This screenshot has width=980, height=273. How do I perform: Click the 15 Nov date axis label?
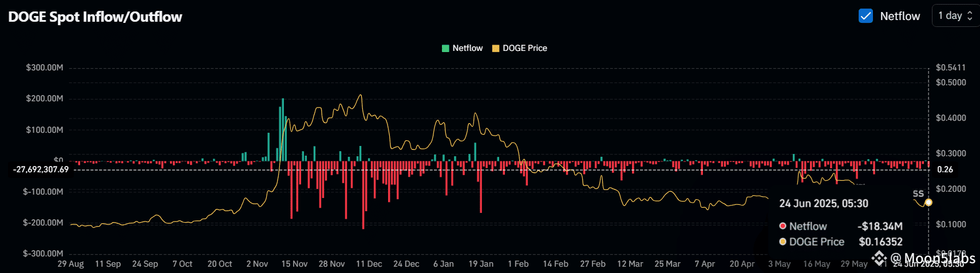click(294, 264)
